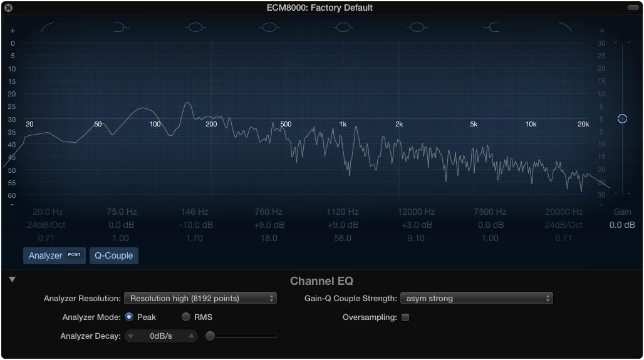The width and height of the screenshot is (644, 360).
Task: Open Gain-Q Couple Strength dropdown
Action: click(477, 299)
